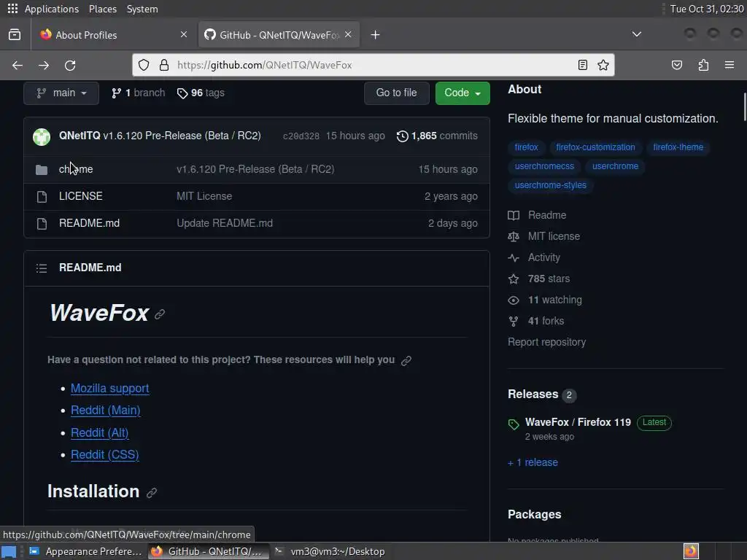The width and height of the screenshot is (747, 560).
Task: Show the + 1 release link
Action: click(x=533, y=462)
